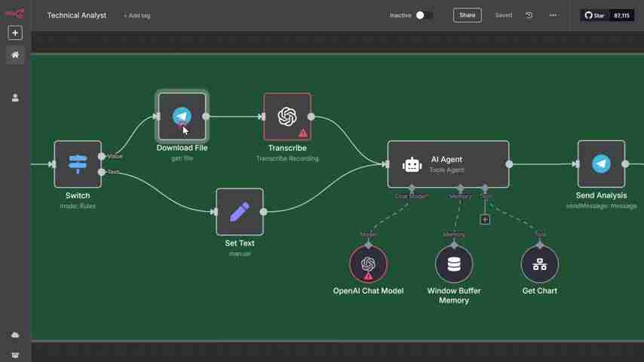Open the Switch node

coord(78,164)
